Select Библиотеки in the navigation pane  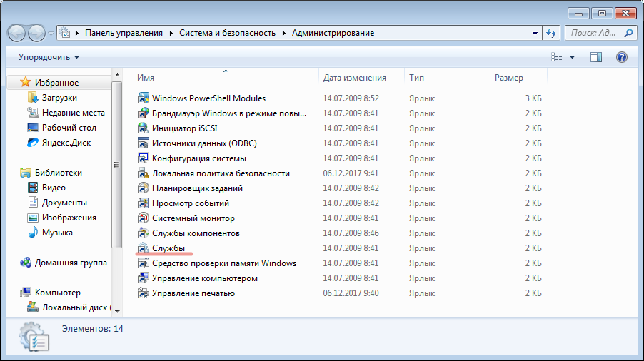[58, 173]
